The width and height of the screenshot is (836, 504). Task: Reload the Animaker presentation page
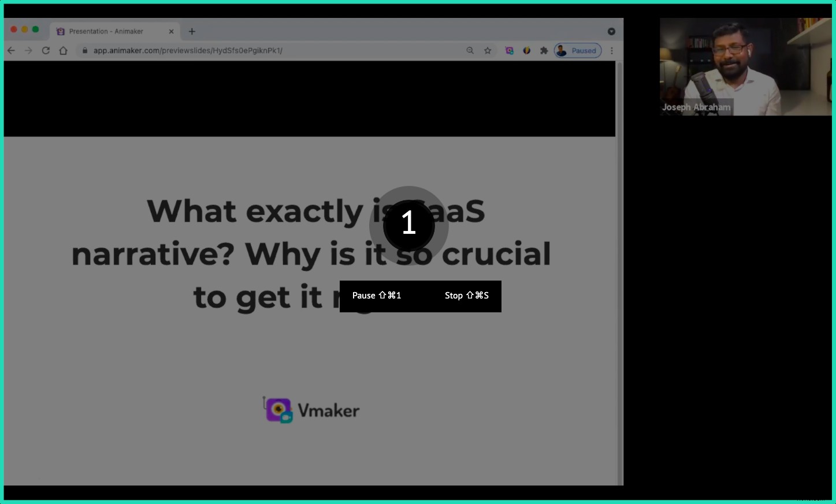coord(46,50)
